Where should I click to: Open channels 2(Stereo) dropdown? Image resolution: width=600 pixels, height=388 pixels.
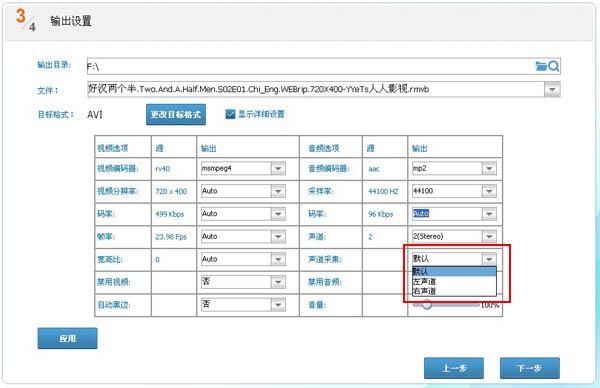click(489, 236)
